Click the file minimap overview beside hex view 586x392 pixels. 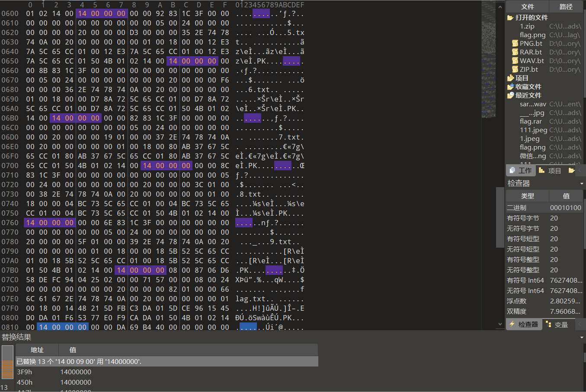488,60
